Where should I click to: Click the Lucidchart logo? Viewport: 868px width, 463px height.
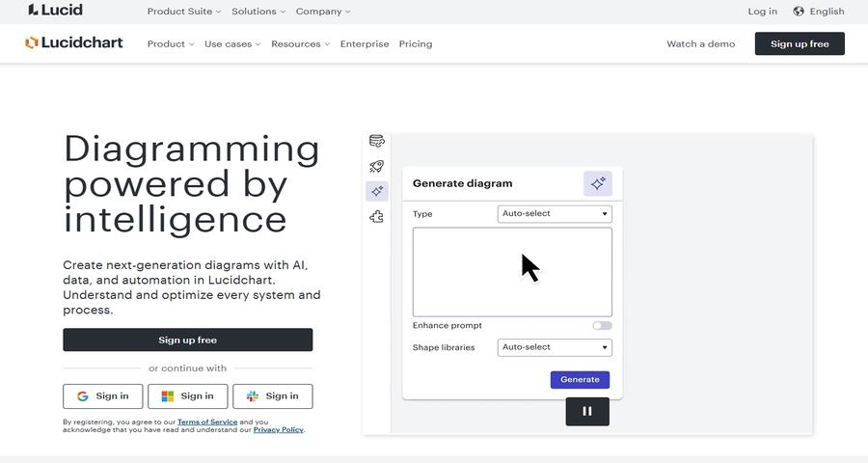74,43
